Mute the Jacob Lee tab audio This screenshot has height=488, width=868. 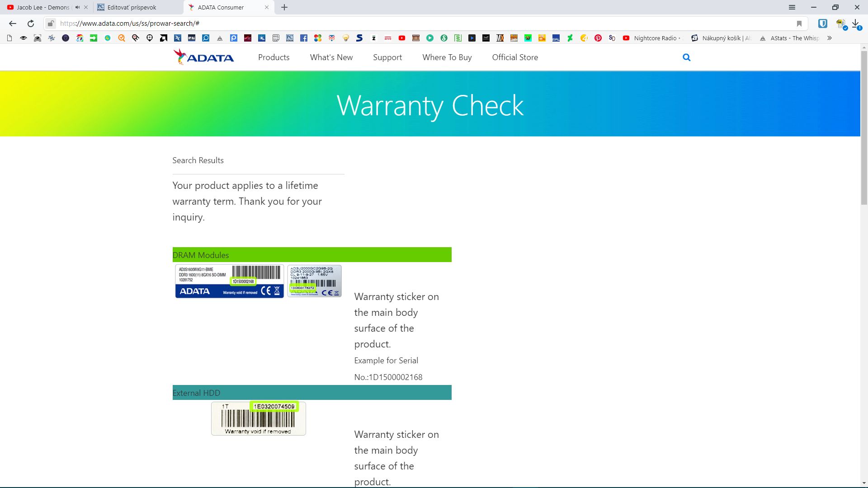pyautogui.click(x=77, y=7)
